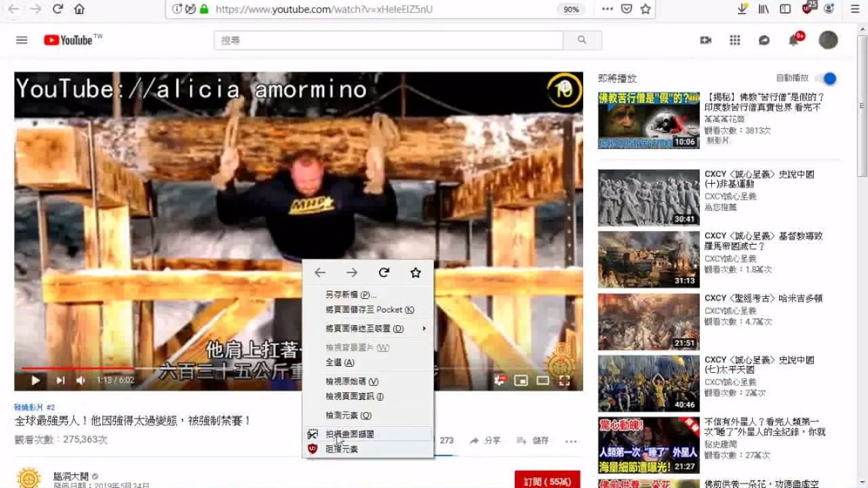868x488 pixels.
Task: Open the YouTube notifications bell
Action: (794, 40)
